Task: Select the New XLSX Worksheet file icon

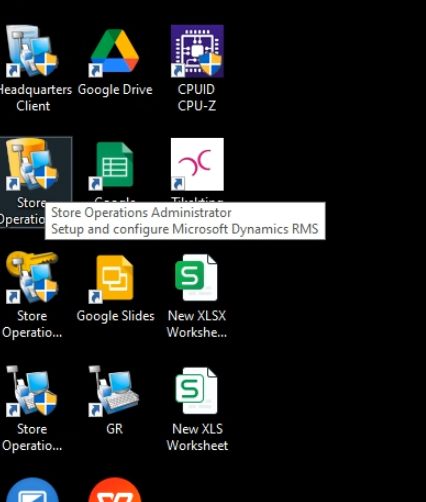Action: pyautogui.click(x=196, y=278)
